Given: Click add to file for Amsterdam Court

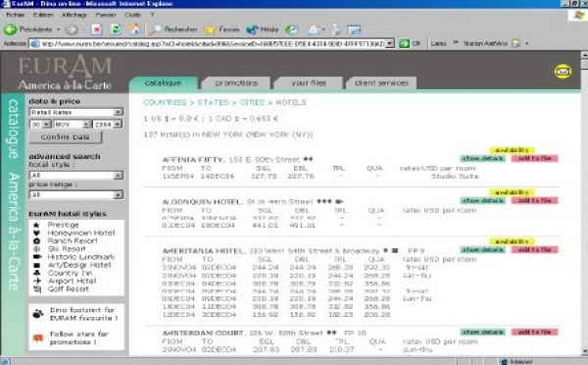Looking at the screenshot, I should tap(534, 332).
